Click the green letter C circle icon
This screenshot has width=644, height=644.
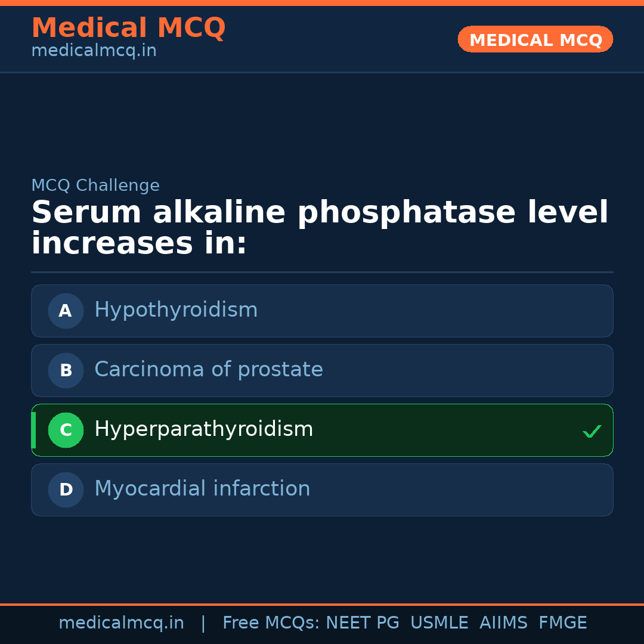[x=66, y=430]
